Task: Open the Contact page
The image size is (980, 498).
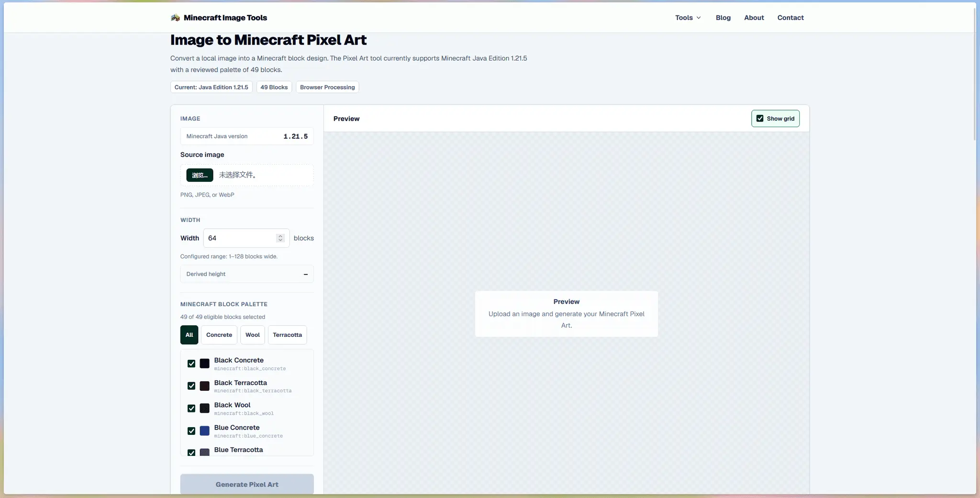Action: (x=791, y=18)
